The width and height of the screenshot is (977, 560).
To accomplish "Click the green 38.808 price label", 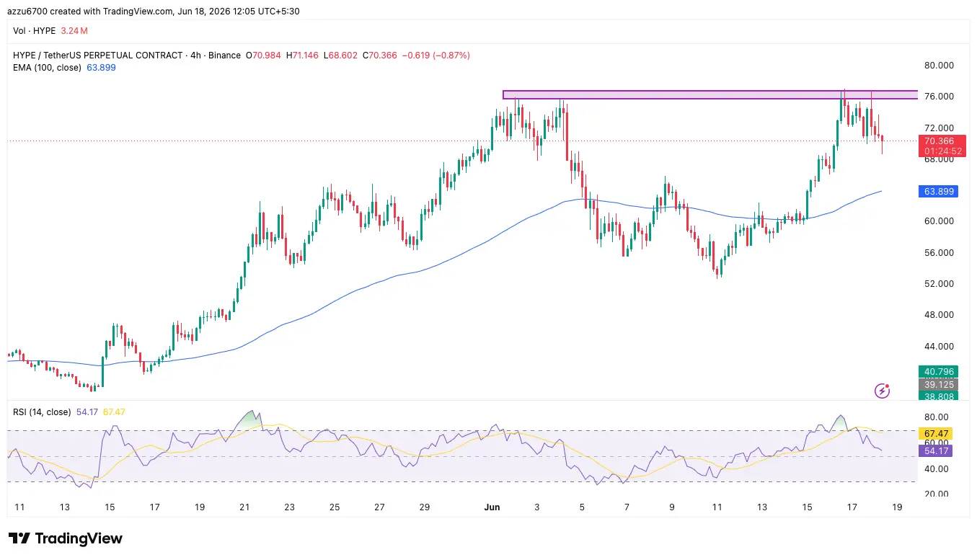I will tap(938, 396).
